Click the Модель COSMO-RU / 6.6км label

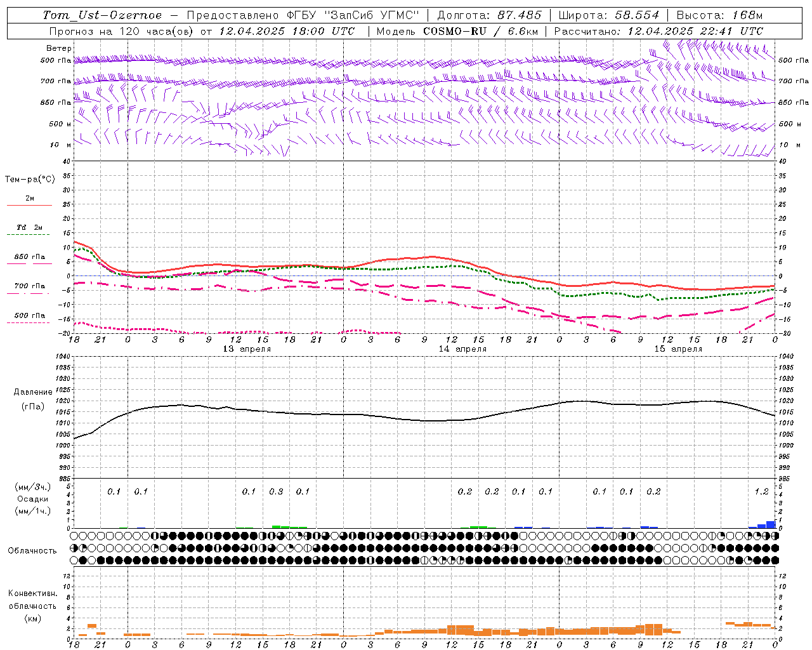[x=457, y=31]
